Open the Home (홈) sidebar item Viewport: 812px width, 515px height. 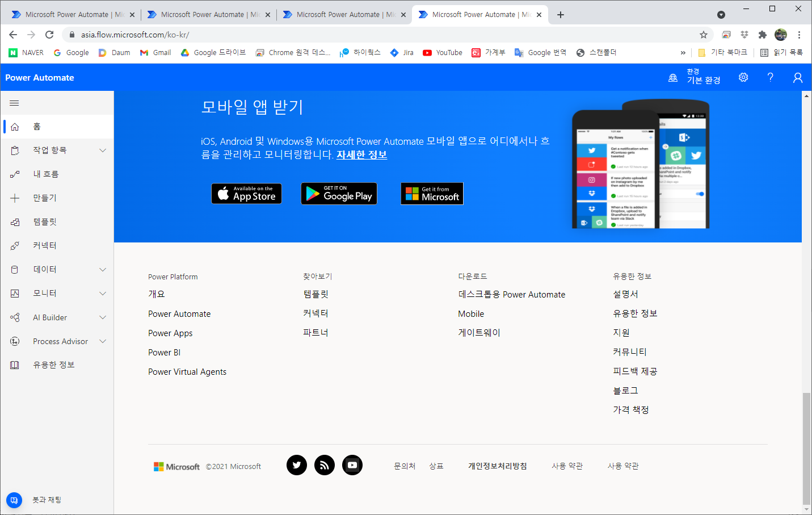[x=57, y=127]
